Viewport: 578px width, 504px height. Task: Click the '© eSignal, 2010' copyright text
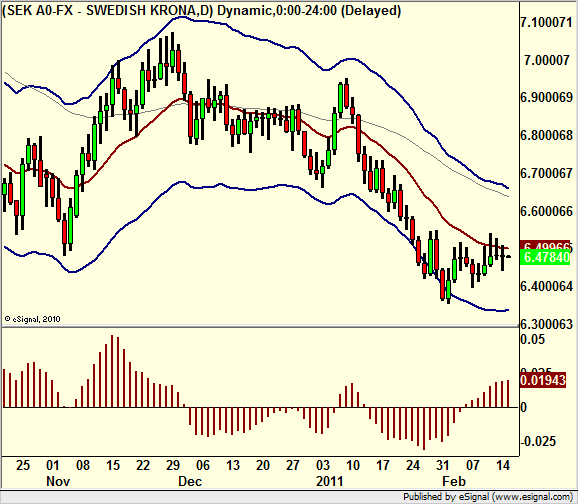[32, 319]
